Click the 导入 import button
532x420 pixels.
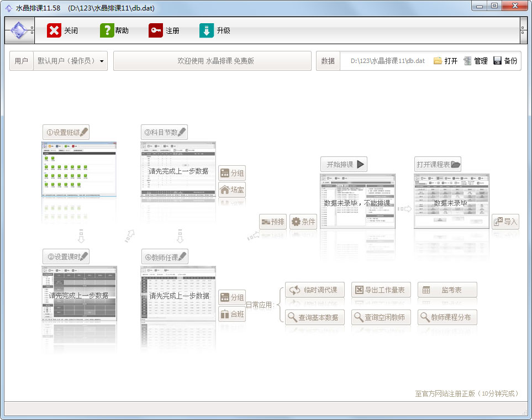click(x=505, y=222)
